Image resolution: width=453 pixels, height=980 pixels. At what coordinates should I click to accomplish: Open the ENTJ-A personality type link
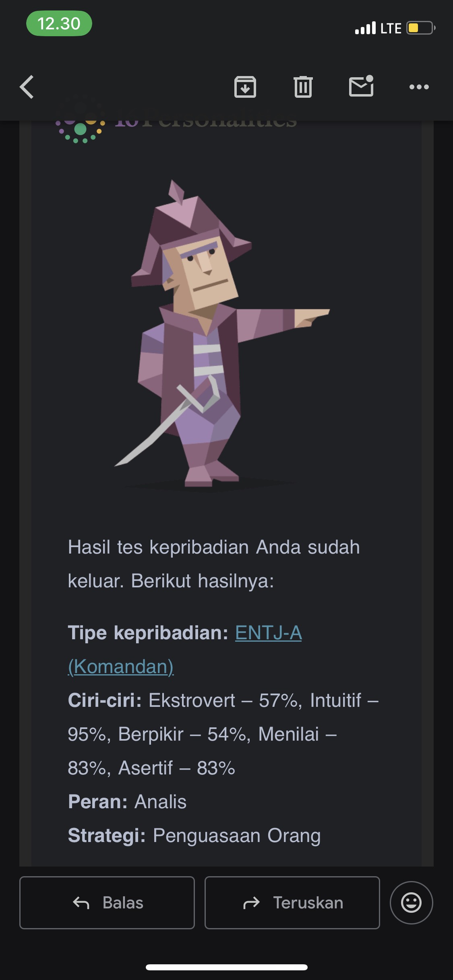pyautogui.click(x=268, y=633)
